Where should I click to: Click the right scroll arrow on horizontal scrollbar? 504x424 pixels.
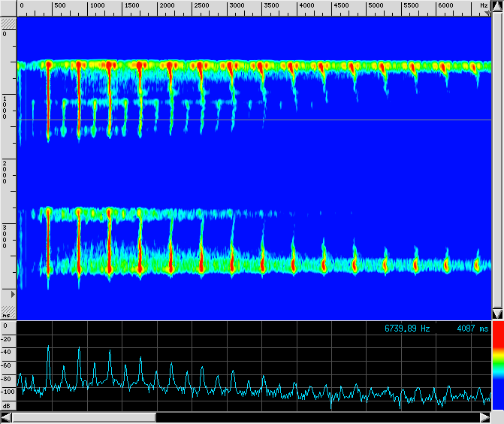[485, 417]
